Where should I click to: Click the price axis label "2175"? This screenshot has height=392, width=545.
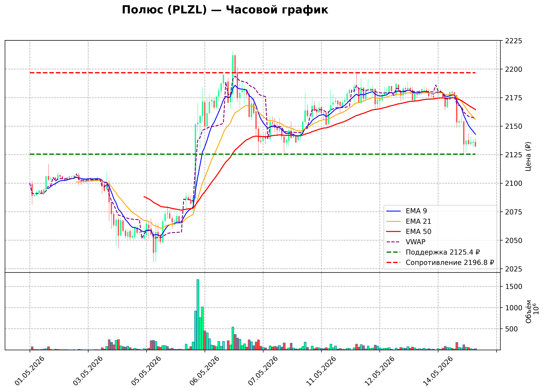point(514,98)
